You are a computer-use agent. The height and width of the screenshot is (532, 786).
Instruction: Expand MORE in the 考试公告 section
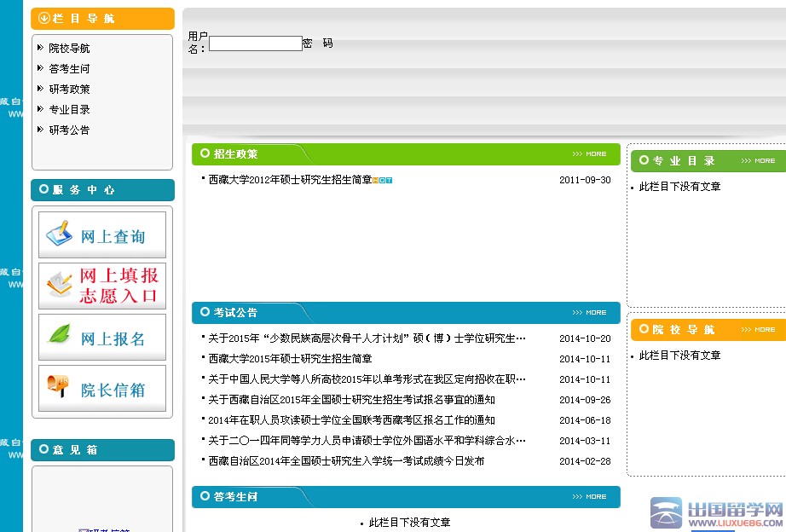point(590,313)
